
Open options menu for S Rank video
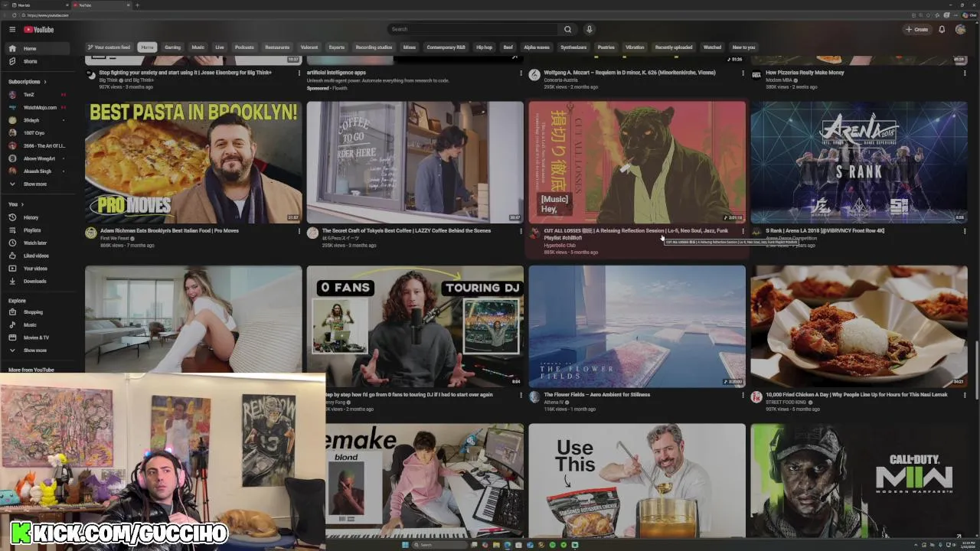(965, 231)
